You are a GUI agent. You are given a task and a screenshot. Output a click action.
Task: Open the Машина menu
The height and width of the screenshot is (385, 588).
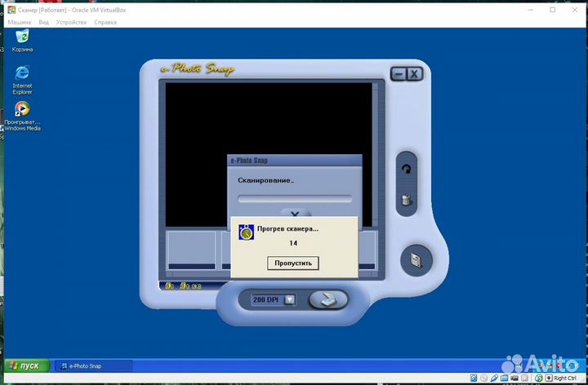tap(20, 22)
